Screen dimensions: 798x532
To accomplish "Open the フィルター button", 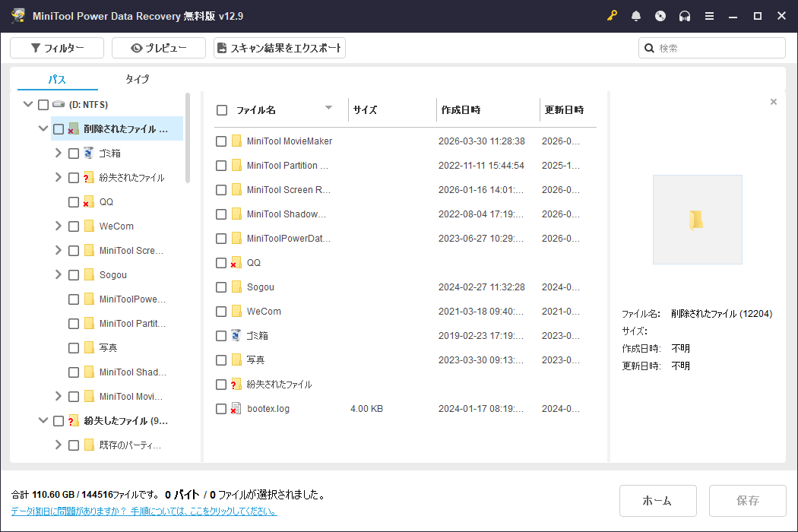I will click(x=57, y=48).
